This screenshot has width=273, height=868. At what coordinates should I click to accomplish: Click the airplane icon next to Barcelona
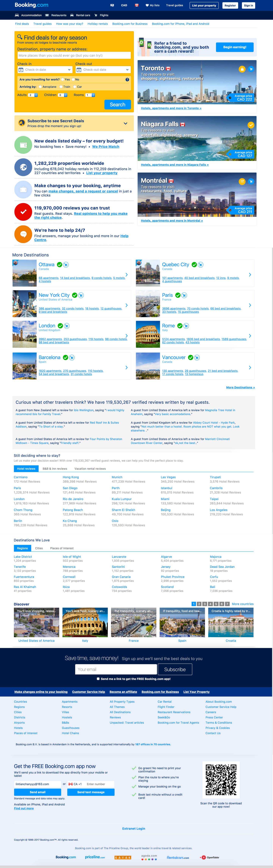72,358
